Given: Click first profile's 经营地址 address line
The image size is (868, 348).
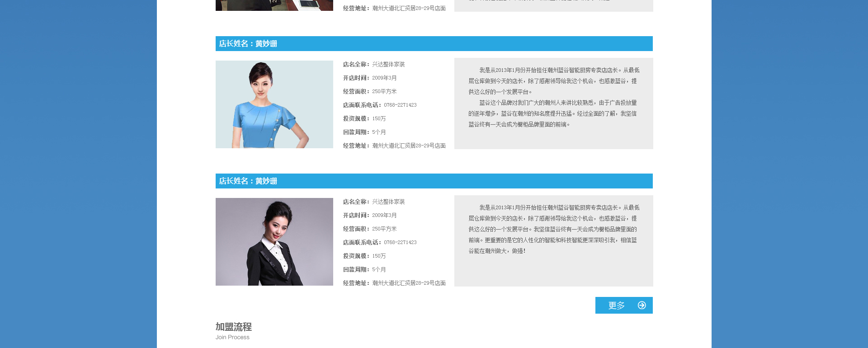Looking at the screenshot, I should 394,146.
